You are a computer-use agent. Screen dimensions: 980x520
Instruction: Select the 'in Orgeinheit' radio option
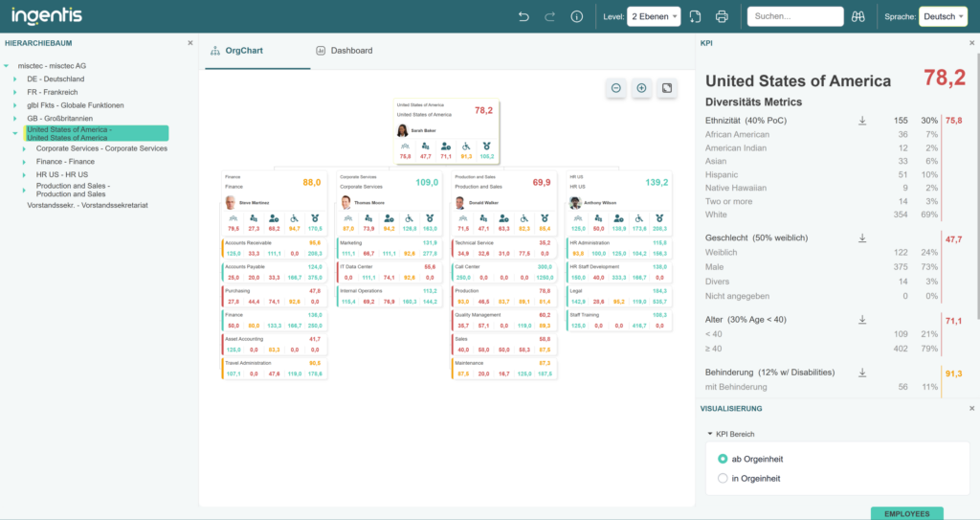pyautogui.click(x=723, y=478)
